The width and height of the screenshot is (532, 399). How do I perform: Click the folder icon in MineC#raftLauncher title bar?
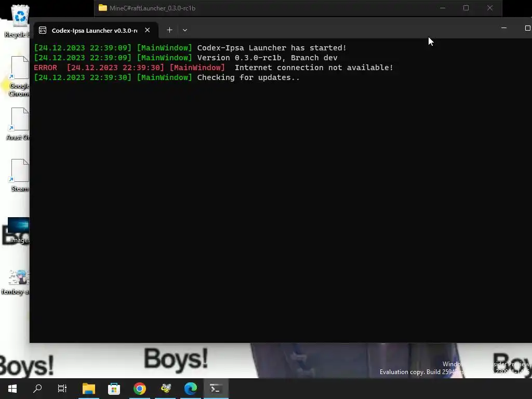click(103, 8)
